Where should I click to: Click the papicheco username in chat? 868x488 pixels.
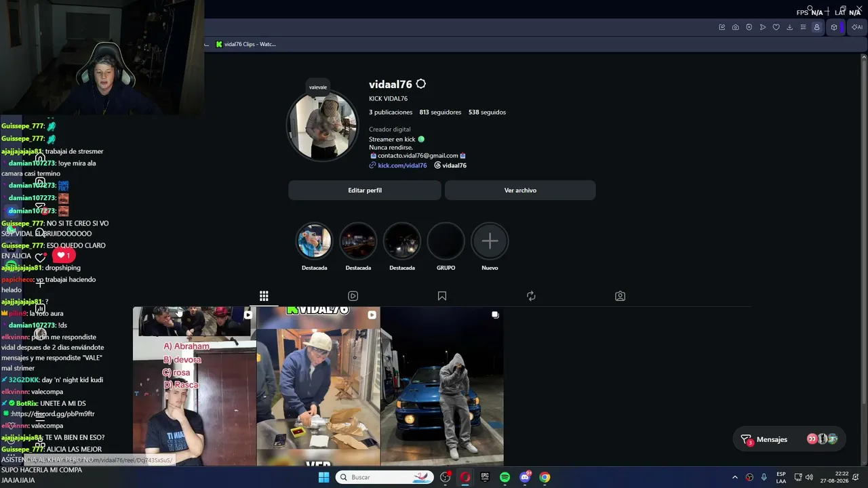(18, 280)
